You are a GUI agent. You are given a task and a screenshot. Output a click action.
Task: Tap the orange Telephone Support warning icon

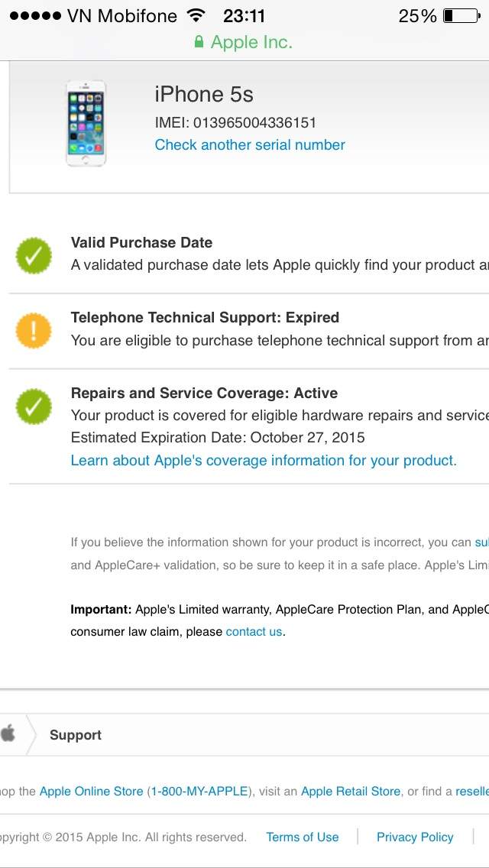pos(34,331)
